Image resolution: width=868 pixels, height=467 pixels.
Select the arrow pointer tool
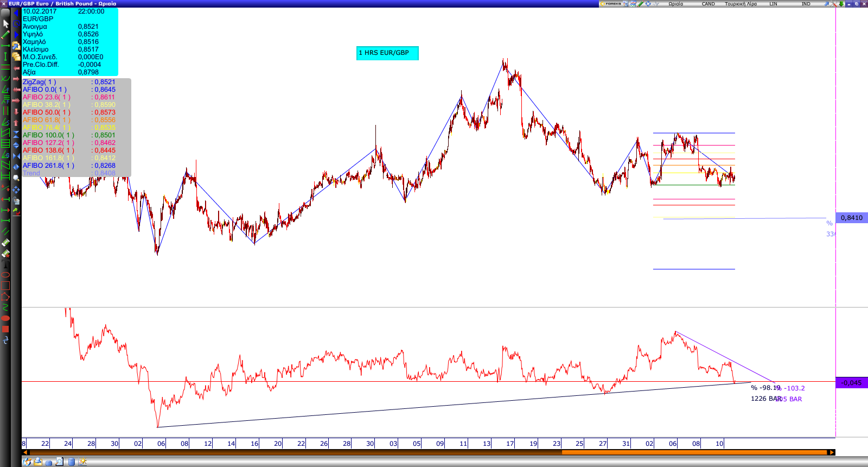pyautogui.click(x=5, y=24)
